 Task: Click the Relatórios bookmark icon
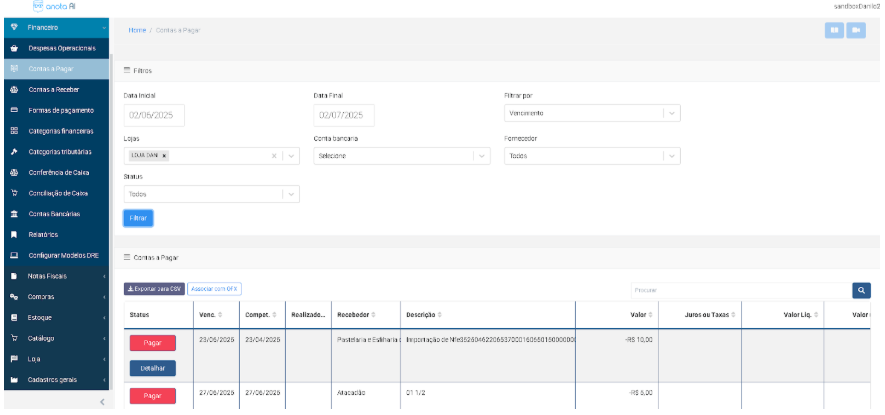point(15,234)
